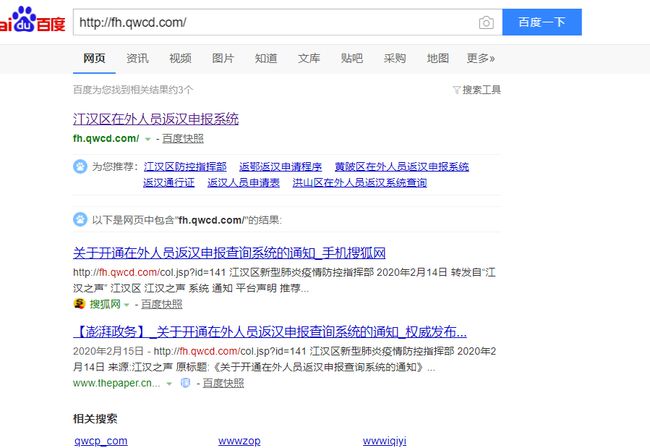650x448 pixels.
Task: Open 百度快照 for the first result
Action: (183, 139)
